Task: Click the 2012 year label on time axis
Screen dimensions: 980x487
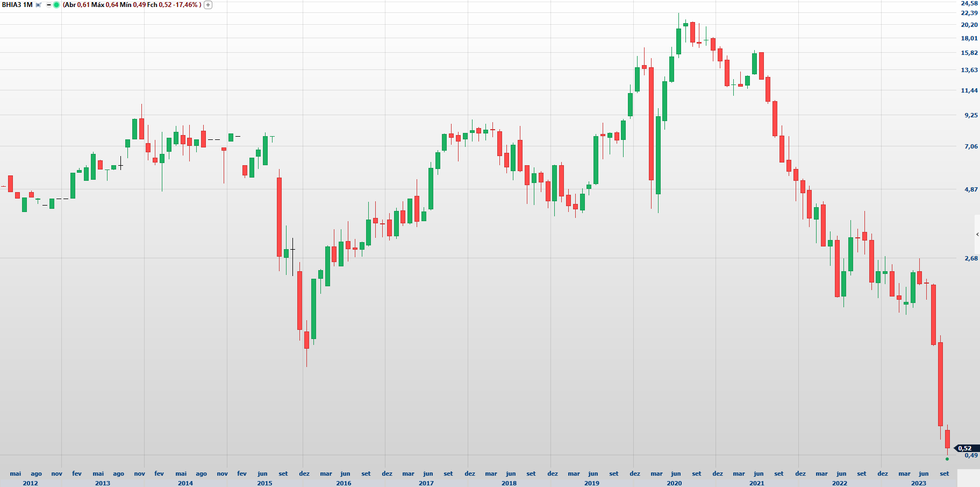Action: (31, 483)
